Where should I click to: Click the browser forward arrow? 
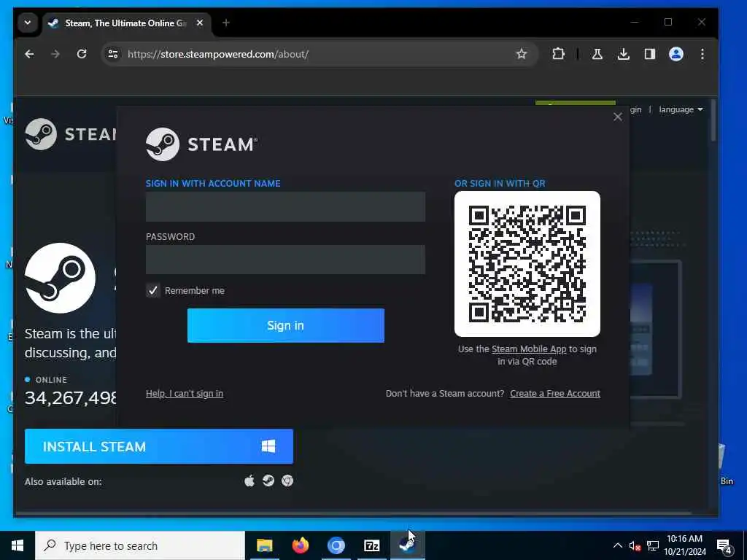55,54
